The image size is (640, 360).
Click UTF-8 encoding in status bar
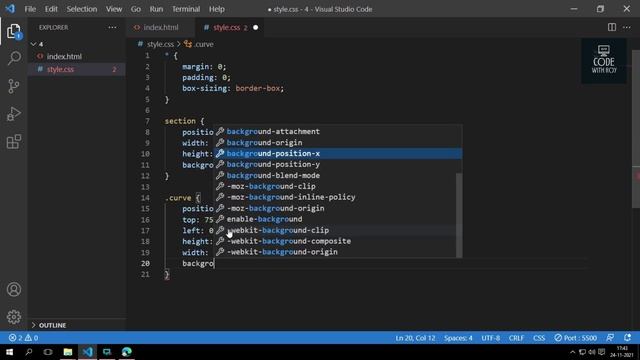tap(490, 338)
